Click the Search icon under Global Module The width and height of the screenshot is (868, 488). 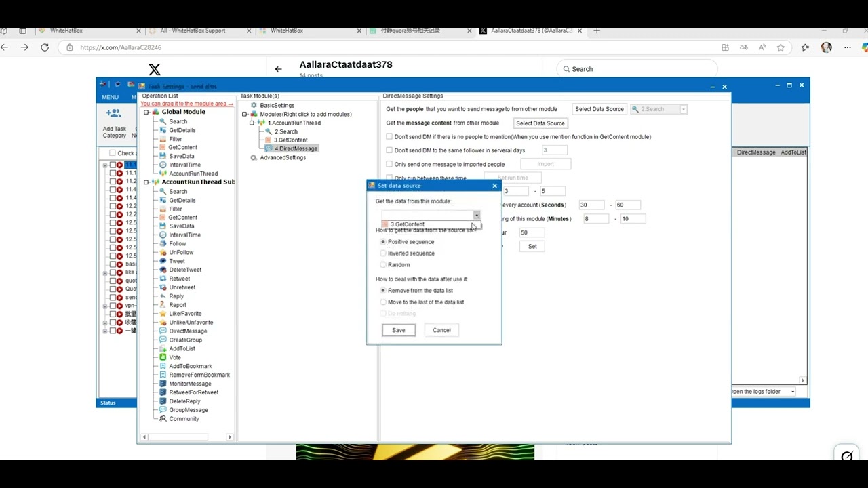[x=163, y=121]
